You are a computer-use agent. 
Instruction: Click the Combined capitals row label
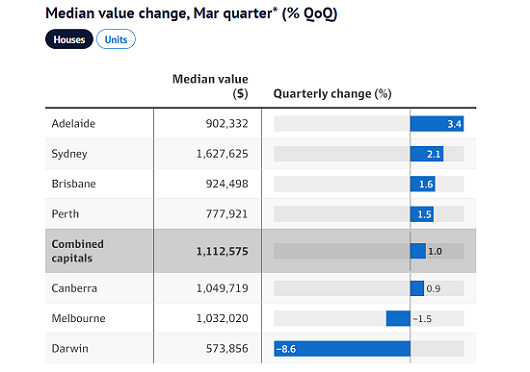point(77,251)
